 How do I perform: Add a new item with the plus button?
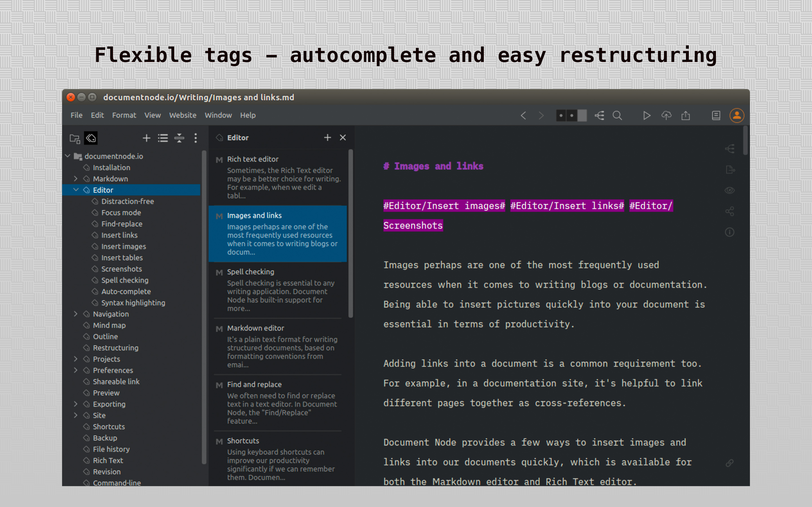click(x=146, y=138)
